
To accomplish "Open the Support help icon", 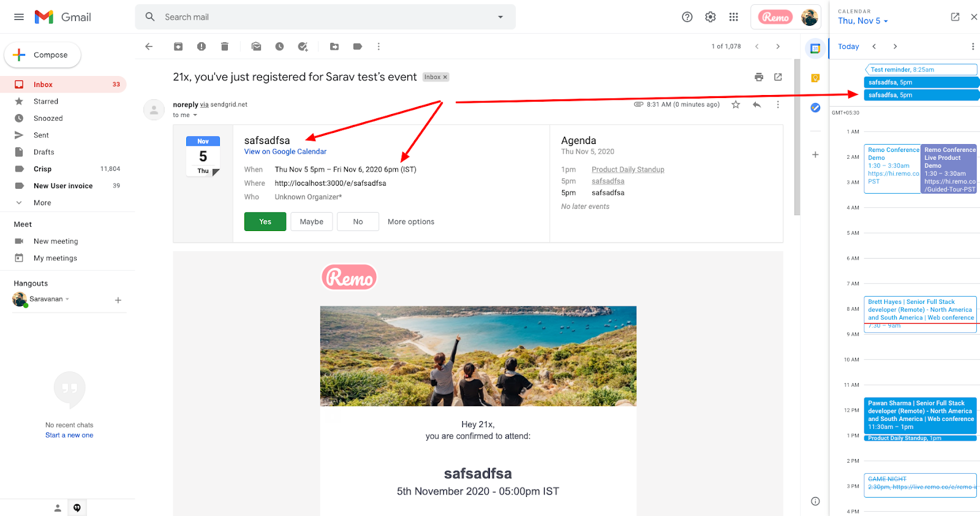I will (687, 17).
